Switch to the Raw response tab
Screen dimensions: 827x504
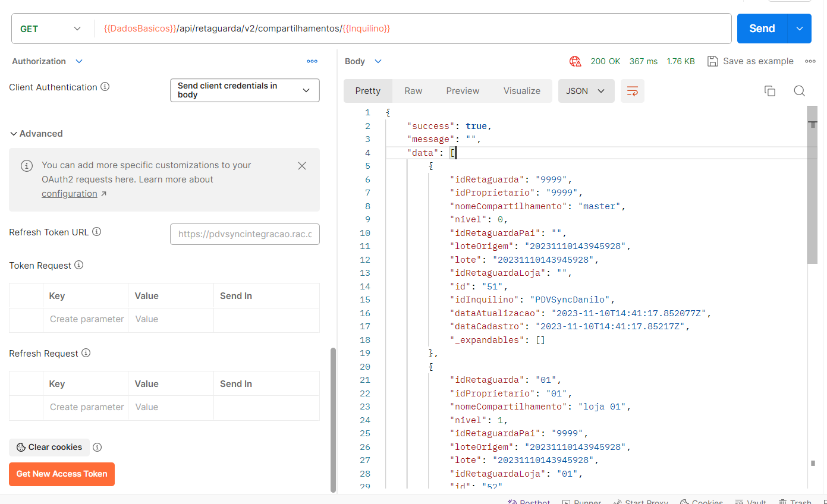coord(413,91)
